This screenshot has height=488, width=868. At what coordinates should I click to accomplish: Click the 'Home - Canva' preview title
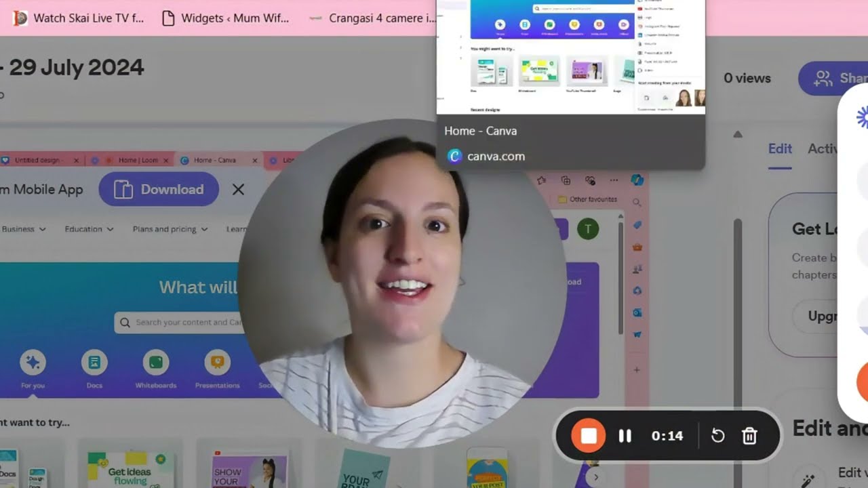(480, 131)
